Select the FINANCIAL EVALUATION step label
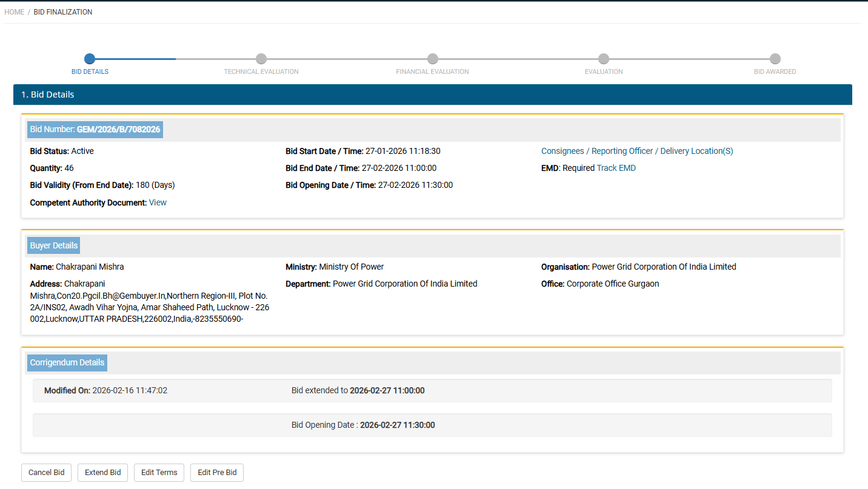The image size is (868, 489). tap(433, 72)
